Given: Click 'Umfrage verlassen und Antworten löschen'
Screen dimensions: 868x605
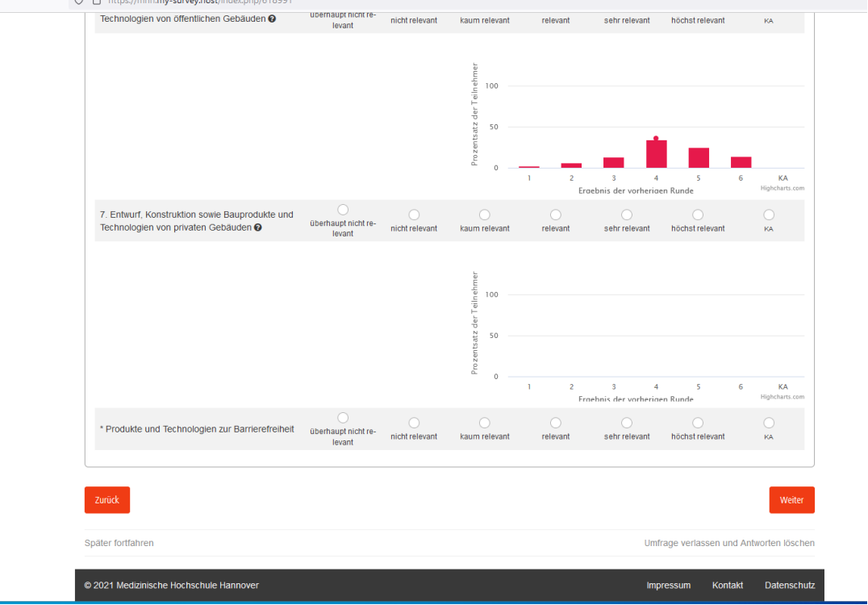Looking at the screenshot, I should (x=728, y=543).
